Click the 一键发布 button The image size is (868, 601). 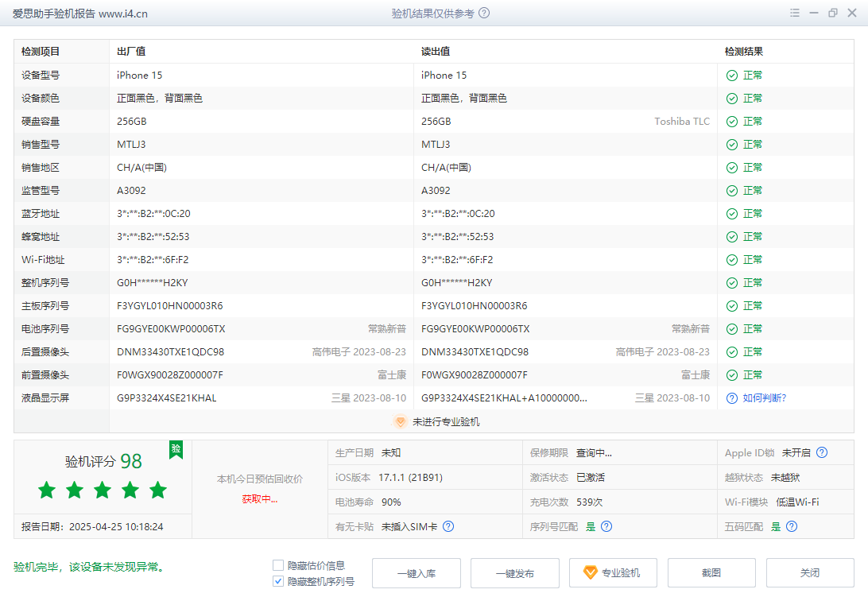[515, 573]
